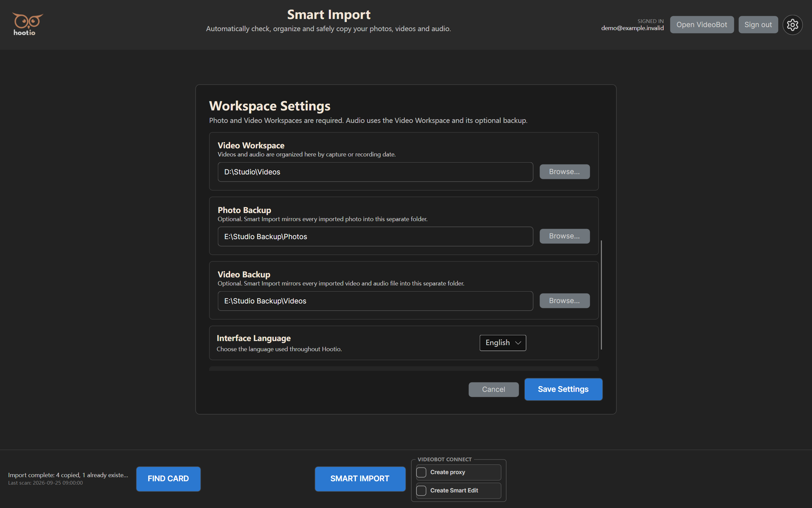Start the SMART IMPORT button

(360, 479)
